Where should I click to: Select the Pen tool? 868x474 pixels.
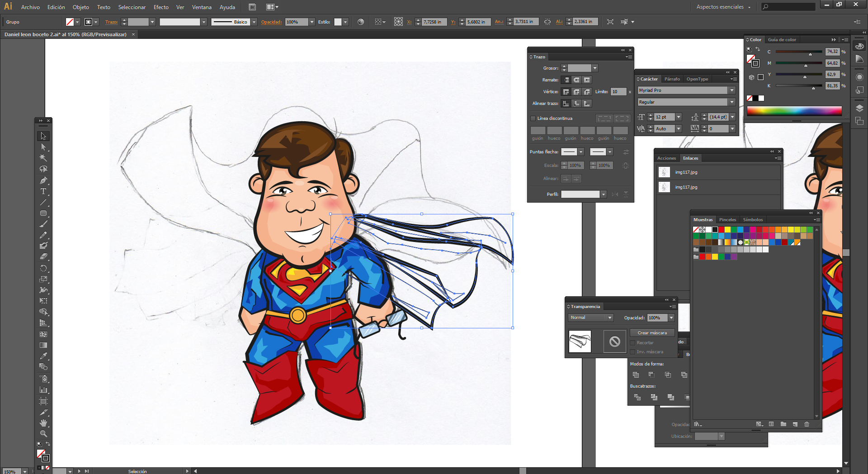point(43,180)
